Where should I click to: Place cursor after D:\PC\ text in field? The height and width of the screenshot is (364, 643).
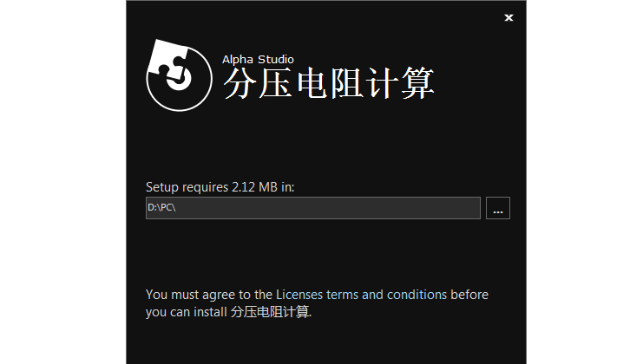pyautogui.click(x=177, y=208)
